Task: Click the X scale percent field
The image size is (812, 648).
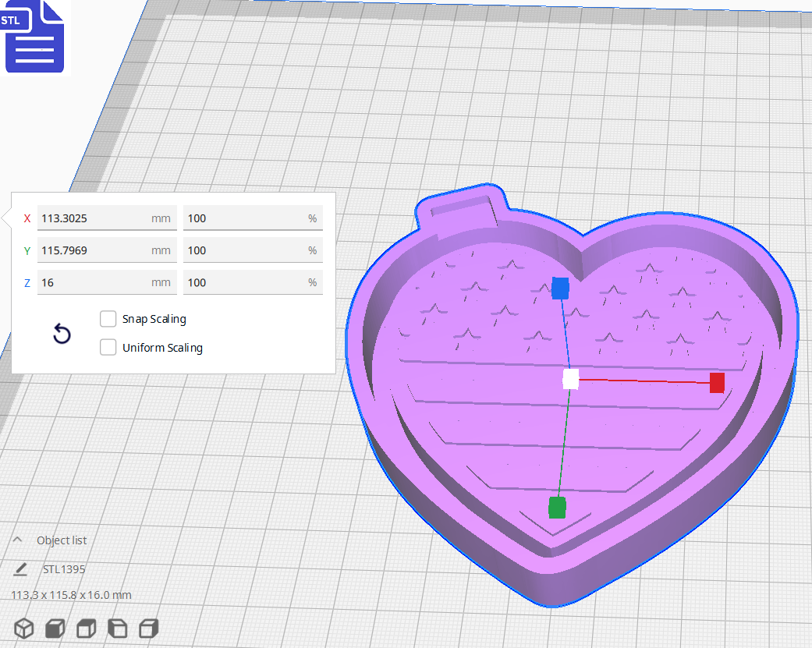Action: [246, 218]
